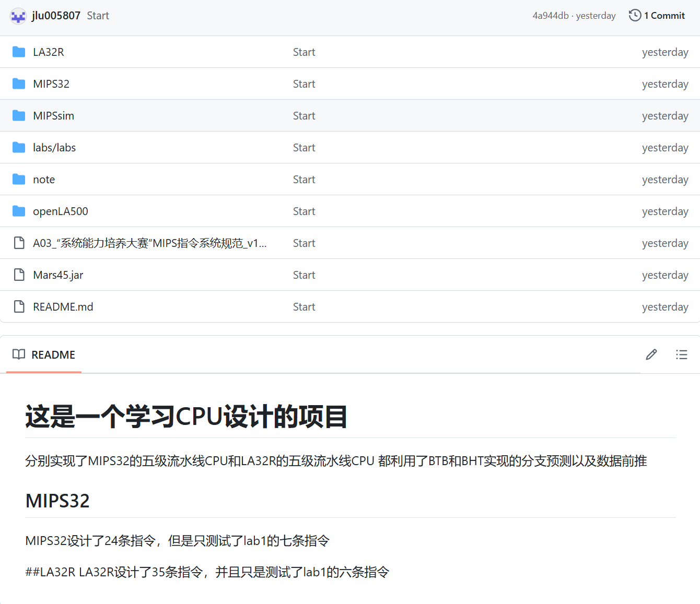The height and width of the screenshot is (604, 700).
Task: Click the LA32R folder icon
Action: pos(19,52)
